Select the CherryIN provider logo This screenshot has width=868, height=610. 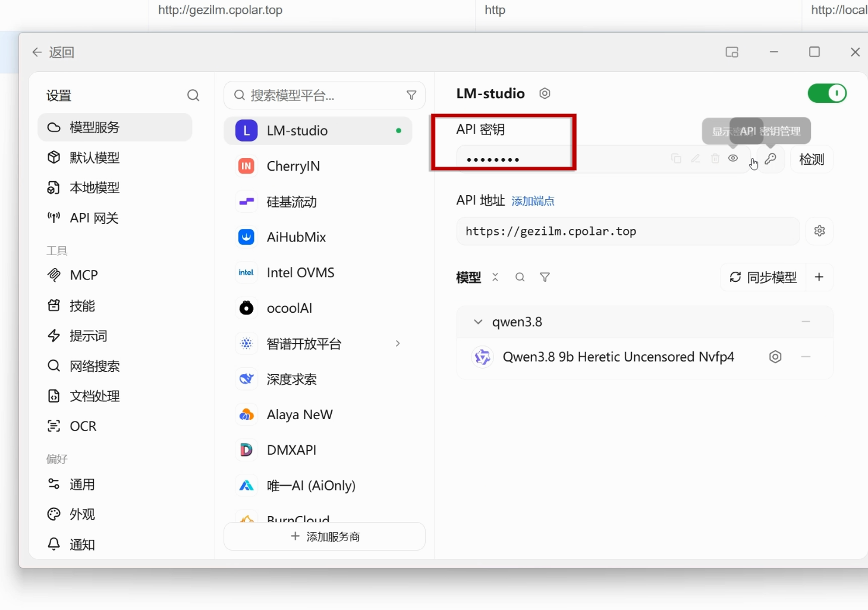click(246, 166)
